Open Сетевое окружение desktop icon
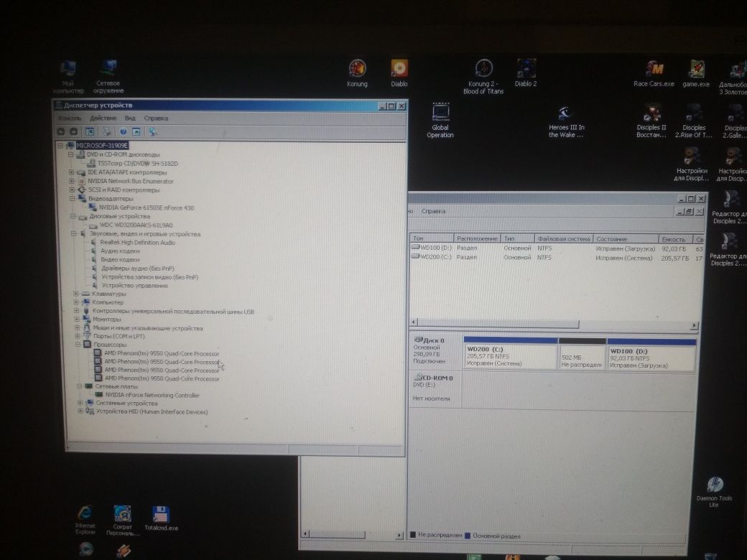Screen dimensions: 747x560 108,76
